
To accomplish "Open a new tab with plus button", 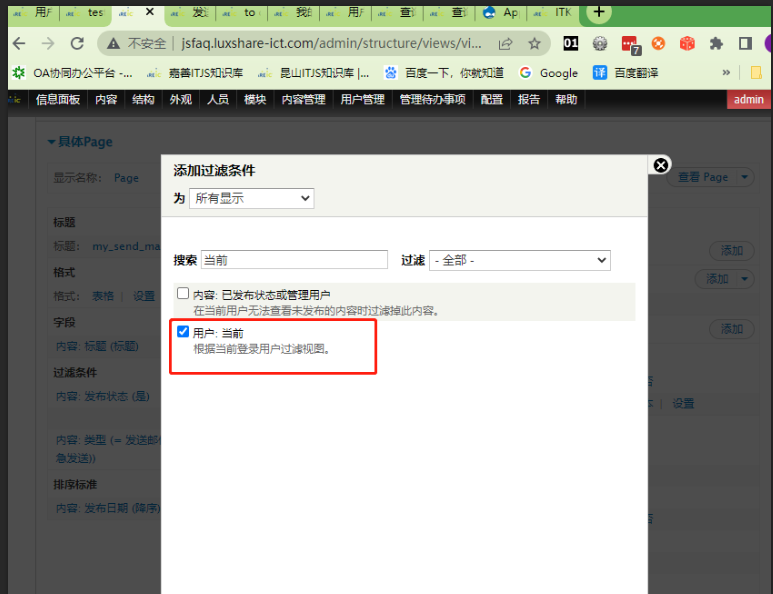I will (598, 12).
